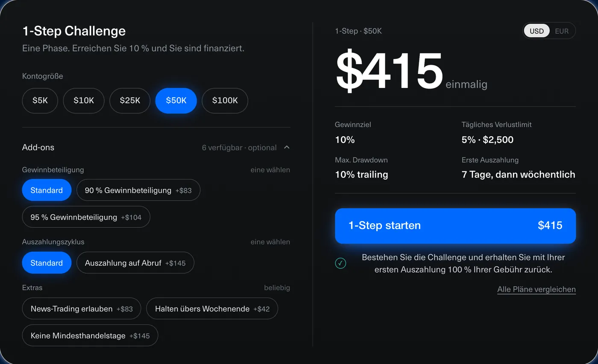Choose the $5K account size
The image size is (598, 364).
point(40,101)
